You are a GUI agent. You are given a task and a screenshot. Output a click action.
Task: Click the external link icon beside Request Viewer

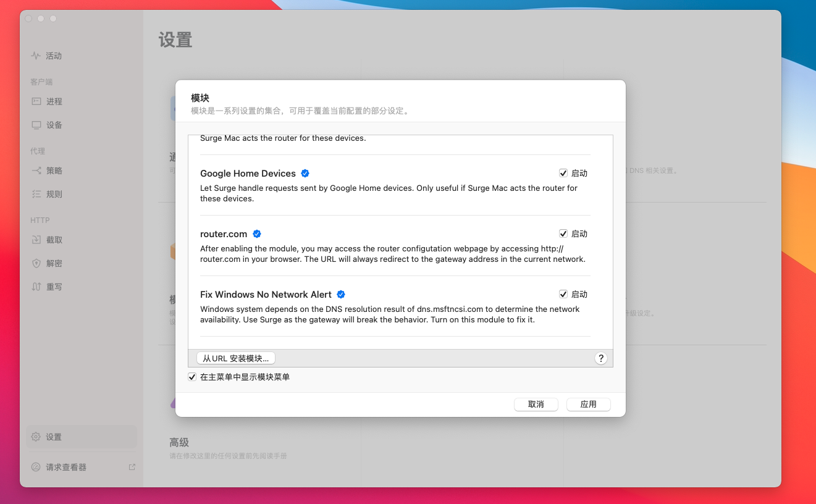132,467
